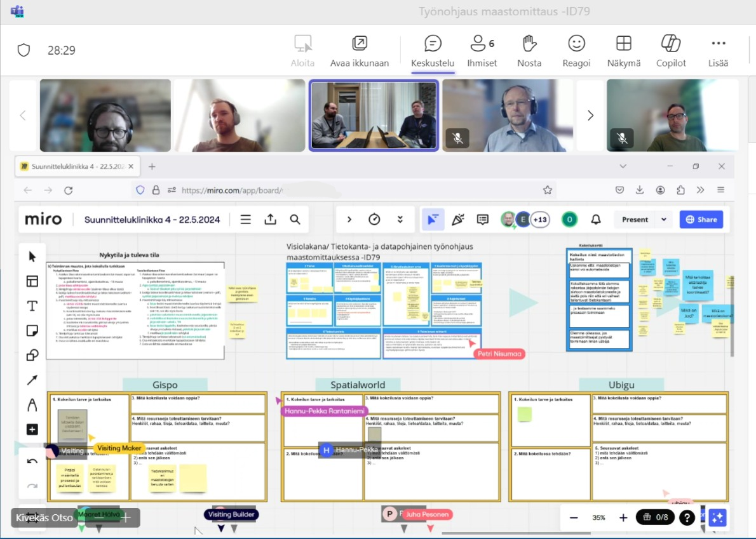Toggle collaborators' cursors visibility

(x=433, y=220)
